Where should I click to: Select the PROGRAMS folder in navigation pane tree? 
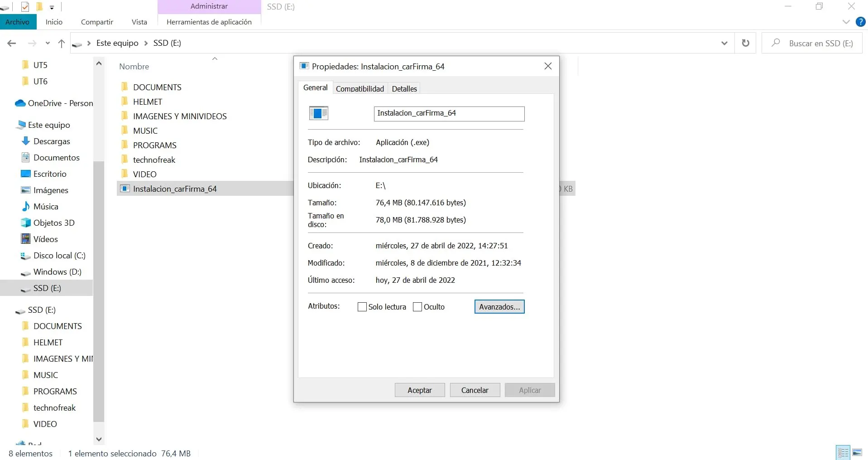tap(49, 392)
